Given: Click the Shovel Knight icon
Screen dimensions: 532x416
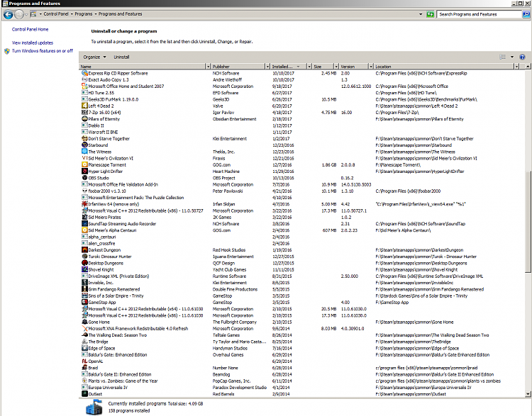Looking at the screenshot, I should pos(84,269).
